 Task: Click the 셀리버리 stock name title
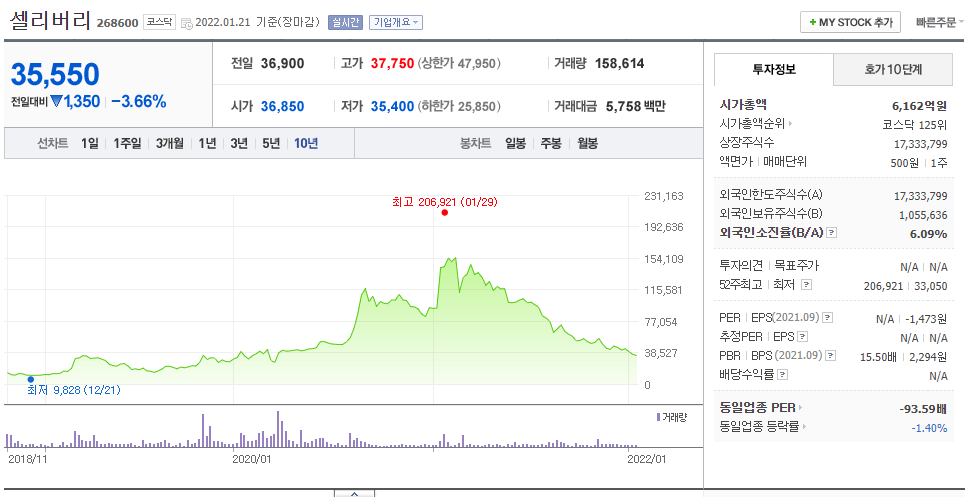[x=51, y=20]
